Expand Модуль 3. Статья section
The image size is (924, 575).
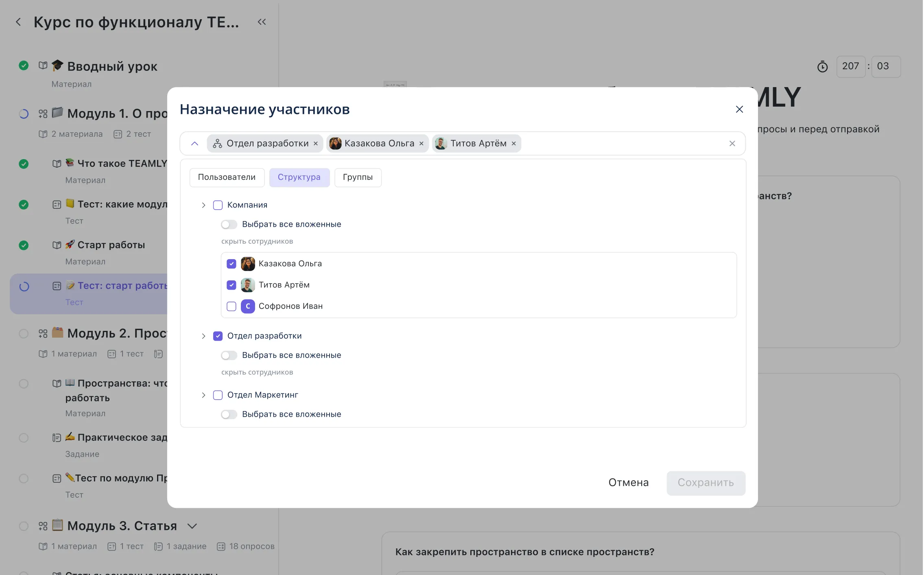[192, 526]
